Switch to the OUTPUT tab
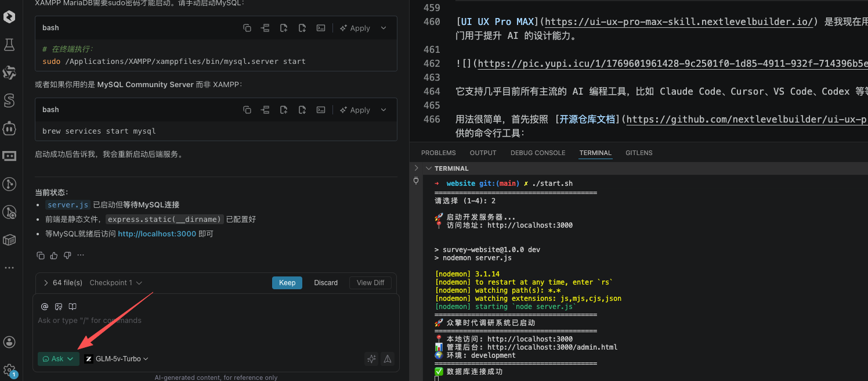868x381 pixels. click(483, 153)
